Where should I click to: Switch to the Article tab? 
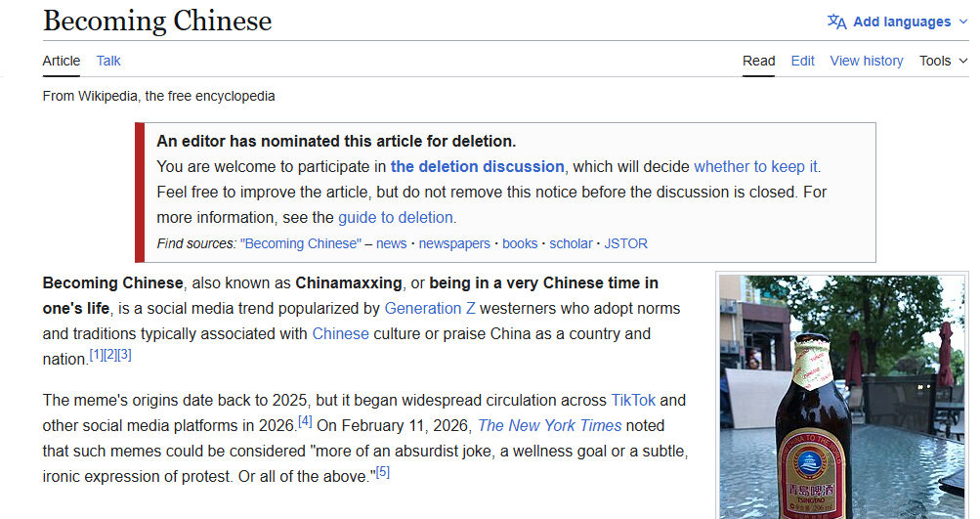tap(62, 61)
